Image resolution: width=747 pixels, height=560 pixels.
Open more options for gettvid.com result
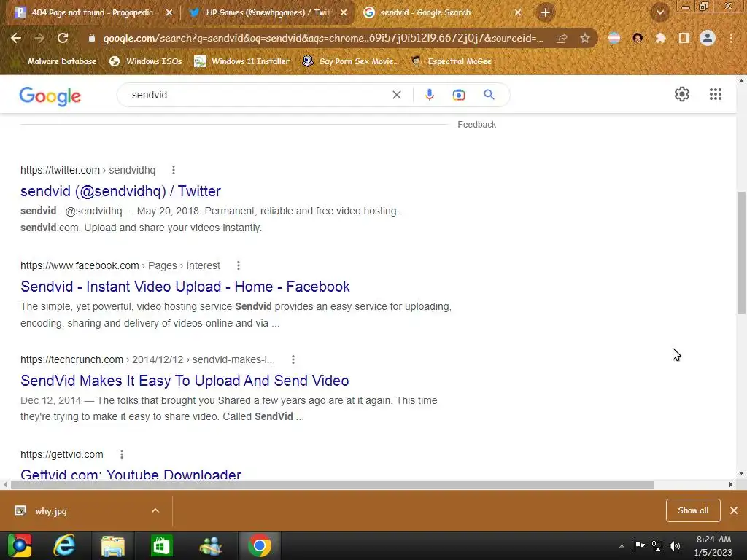122,454
